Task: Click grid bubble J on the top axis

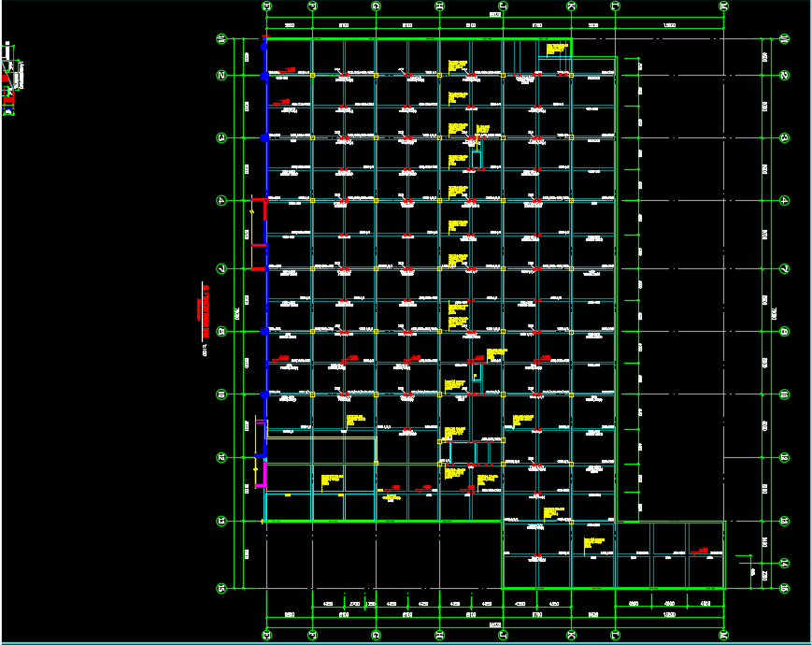Action: point(503,7)
